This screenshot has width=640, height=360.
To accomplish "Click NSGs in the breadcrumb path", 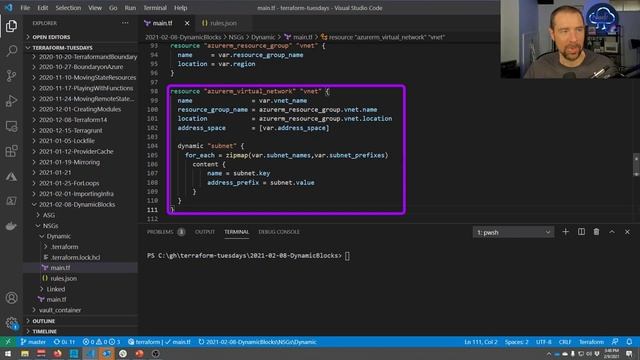I will click(236, 37).
